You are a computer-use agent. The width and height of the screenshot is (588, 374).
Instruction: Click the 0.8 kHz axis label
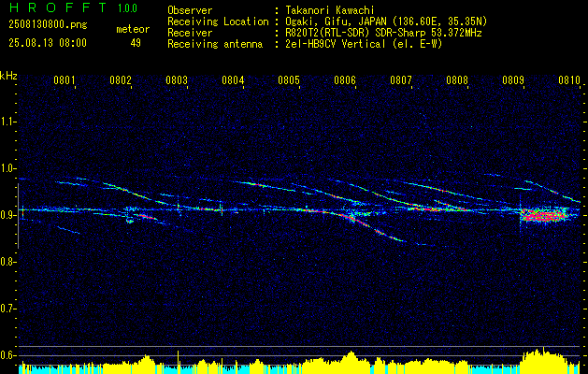point(7,262)
